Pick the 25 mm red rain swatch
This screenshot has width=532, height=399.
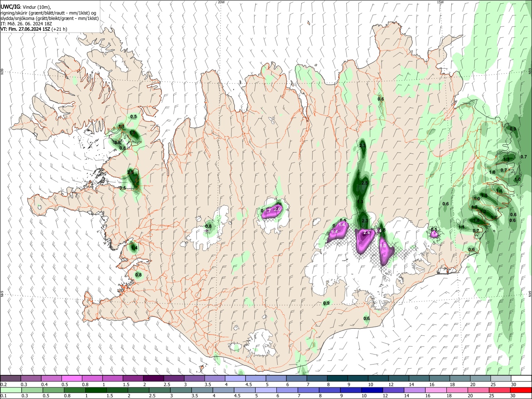(500, 390)
